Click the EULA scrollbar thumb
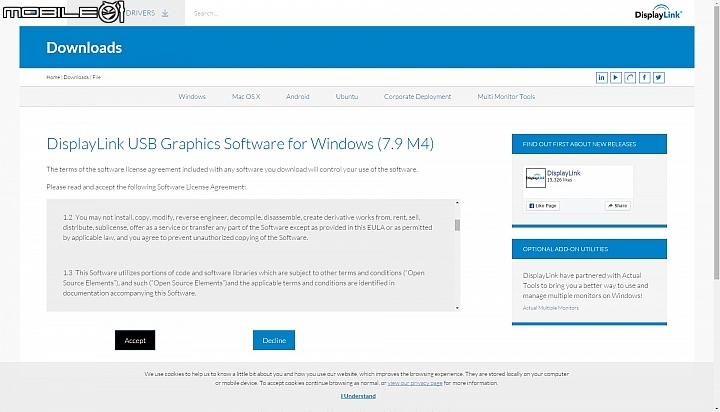720x412 pixels. pos(457,225)
